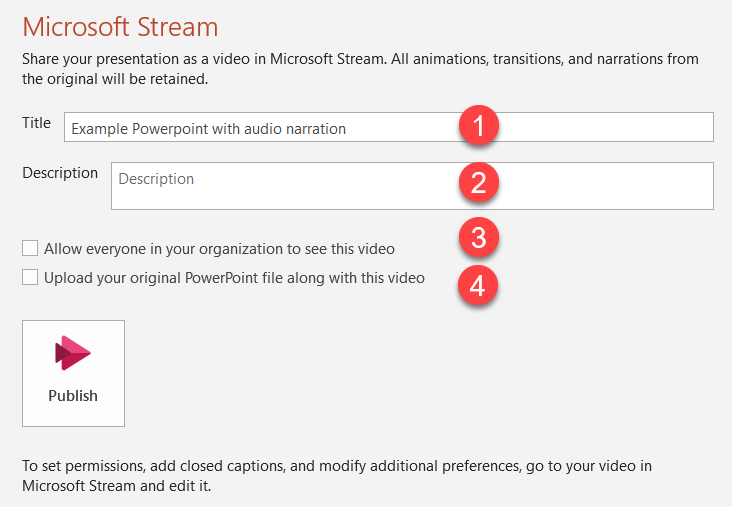Click the 'Upload your original PowerPoint file' label text
The image size is (732, 507).
[x=234, y=278]
